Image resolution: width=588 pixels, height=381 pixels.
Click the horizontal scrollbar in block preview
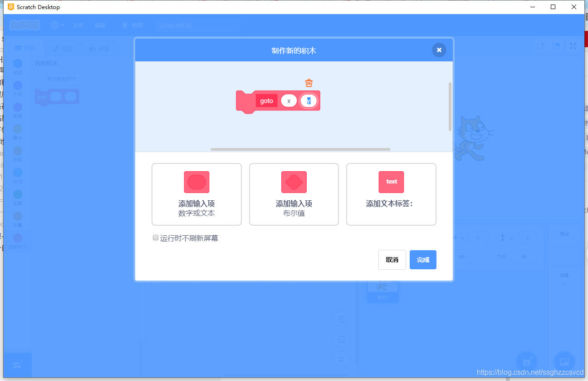[x=300, y=149]
